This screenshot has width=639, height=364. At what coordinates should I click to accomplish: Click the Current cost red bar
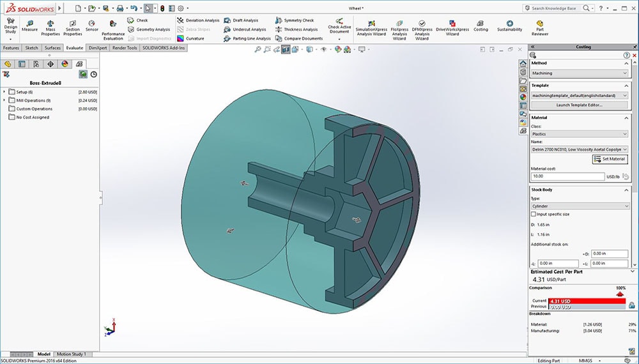click(x=587, y=301)
